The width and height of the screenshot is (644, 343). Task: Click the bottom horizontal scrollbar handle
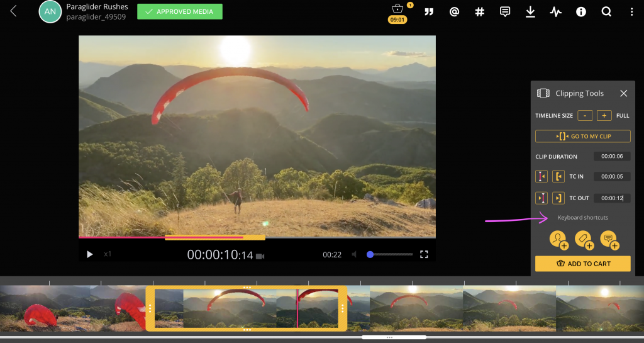[x=394, y=337]
